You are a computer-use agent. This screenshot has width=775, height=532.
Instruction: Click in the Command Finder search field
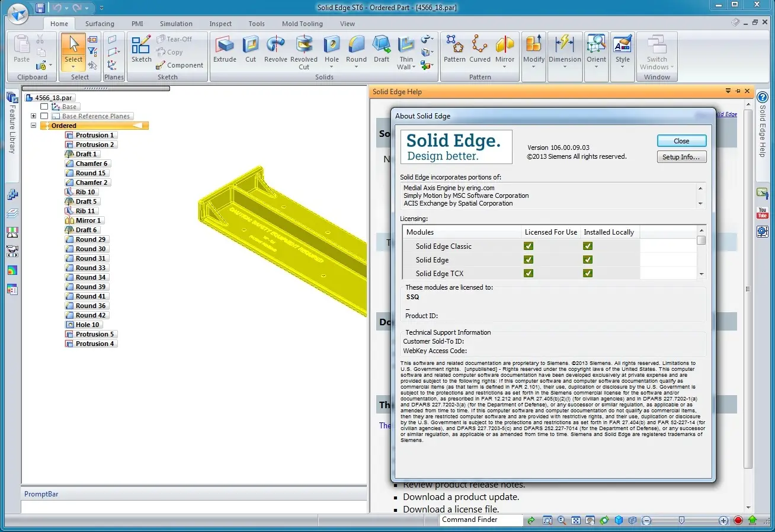coord(481,520)
